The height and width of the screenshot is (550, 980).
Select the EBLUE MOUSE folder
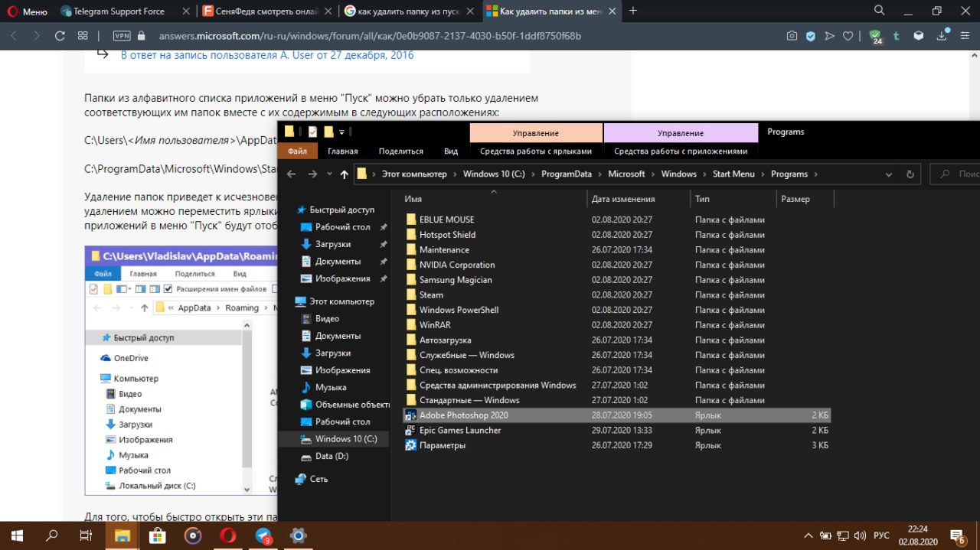pyautogui.click(x=446, y=220)
